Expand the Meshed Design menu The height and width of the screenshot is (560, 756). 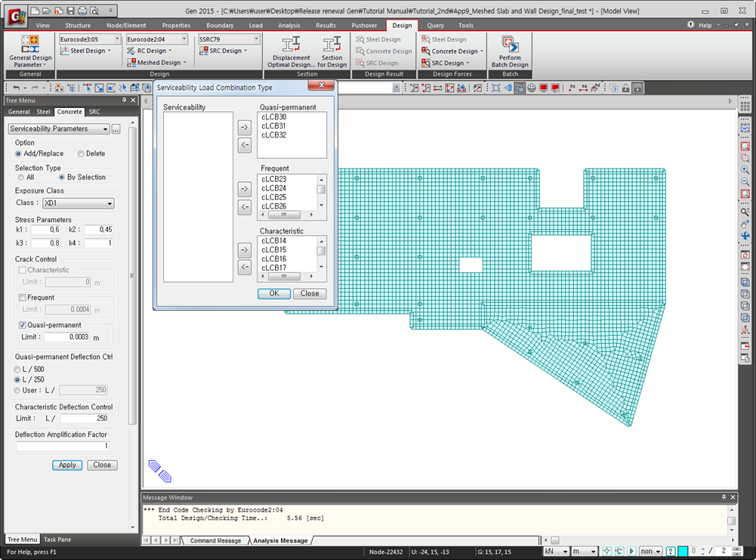[x=156, y=63]
